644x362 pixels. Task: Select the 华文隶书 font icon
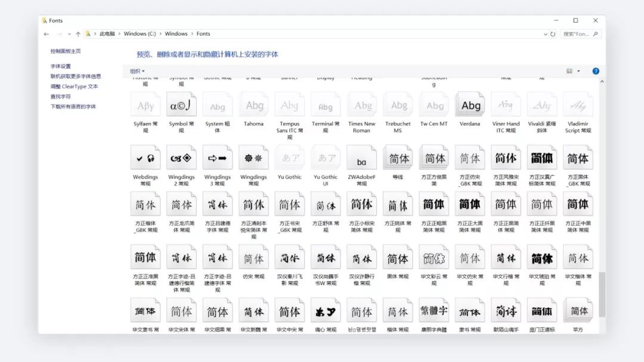point(145,311)
